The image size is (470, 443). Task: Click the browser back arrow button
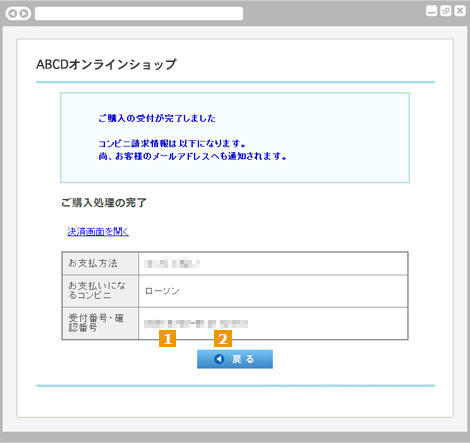[13, 14]
